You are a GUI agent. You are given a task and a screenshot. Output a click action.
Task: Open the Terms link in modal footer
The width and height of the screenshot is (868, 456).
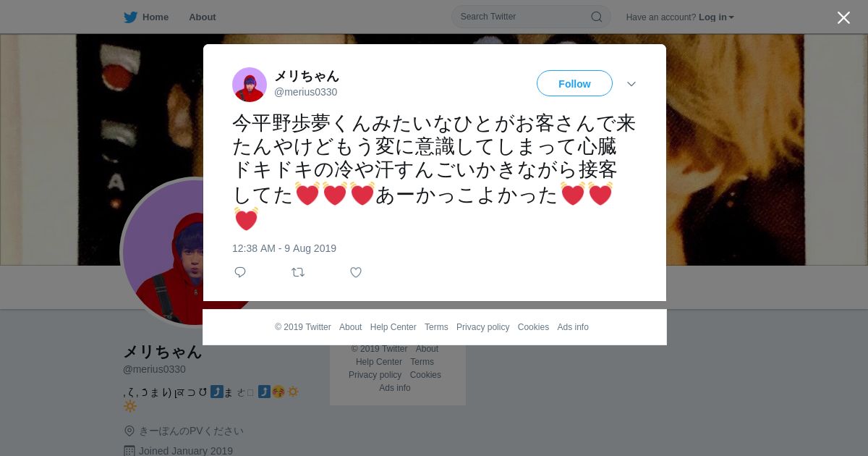[436, 327]
